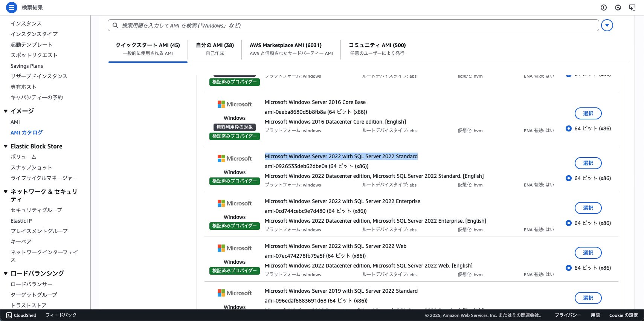Open コミュニティ AMI (500) tab
This screenshot has width=644, height=321.
pos(377,49)
